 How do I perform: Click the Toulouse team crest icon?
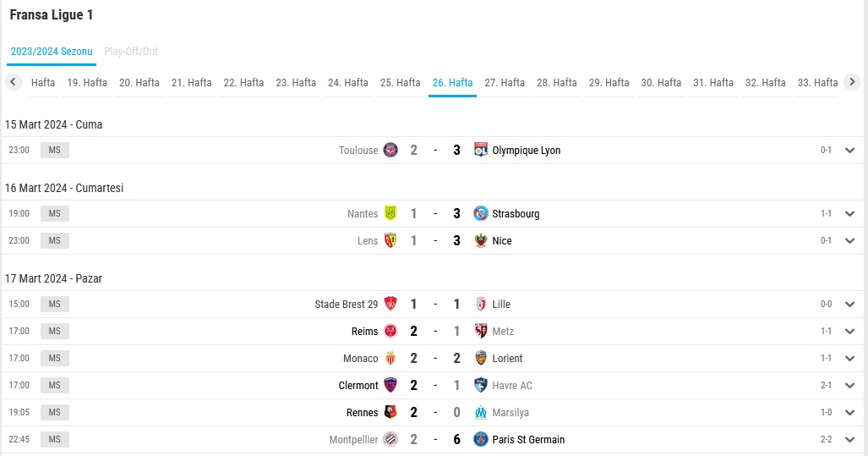click(x=390, y=150)
